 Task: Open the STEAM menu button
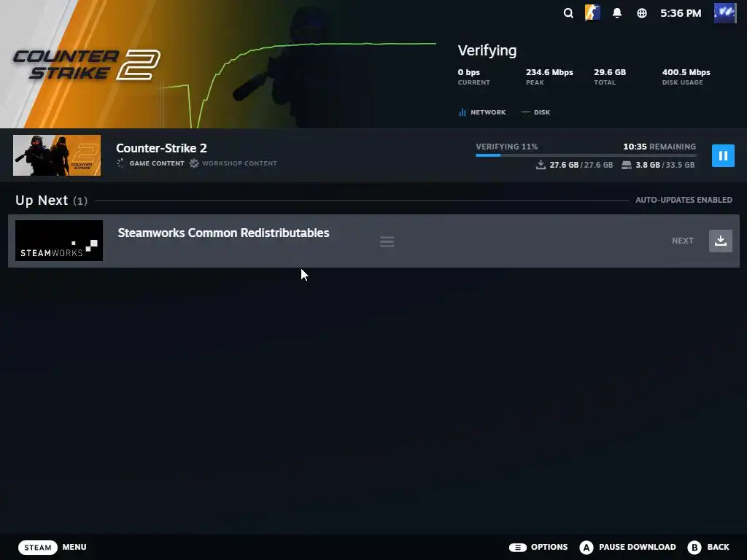tap(38, 547)
